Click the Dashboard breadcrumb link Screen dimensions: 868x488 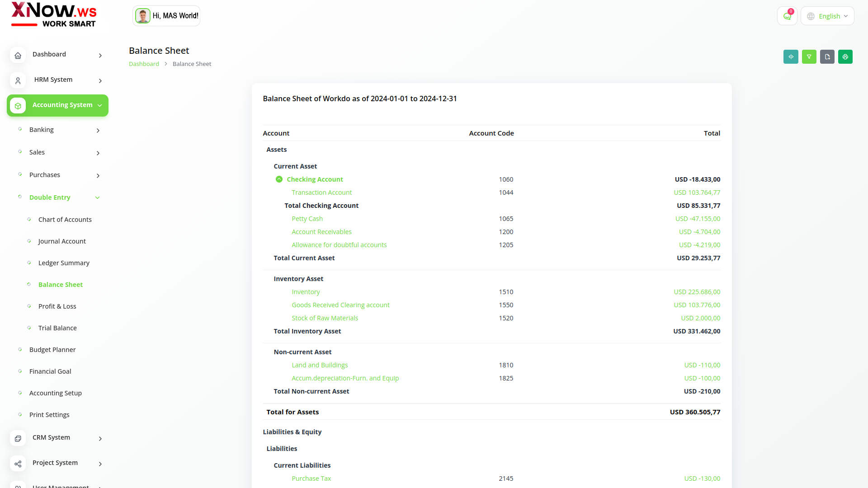(x=144, y=64)
